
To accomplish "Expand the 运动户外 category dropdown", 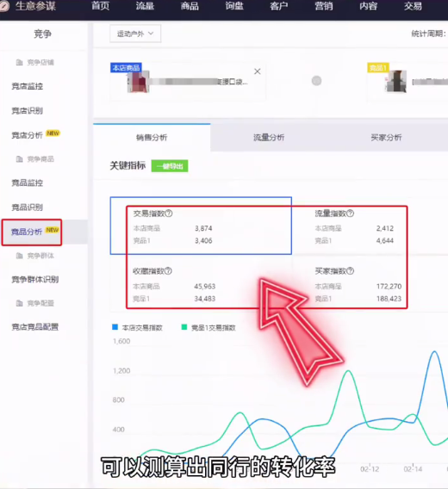I will (x=135, y=34).
